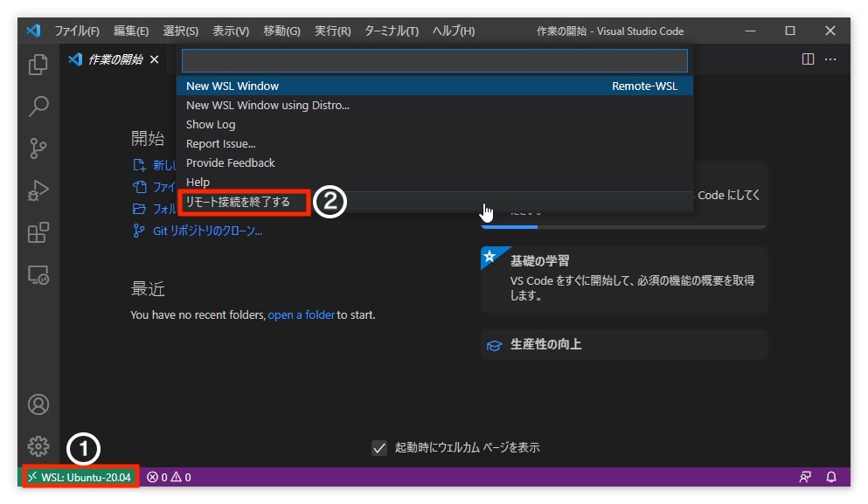
Task: Toggle 起動時にウェルカム ページを表示 checkbox
Action: 379,447
